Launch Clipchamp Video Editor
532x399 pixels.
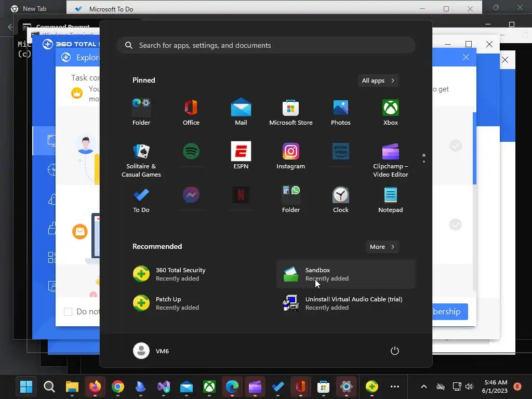click(x=391, y=160)
